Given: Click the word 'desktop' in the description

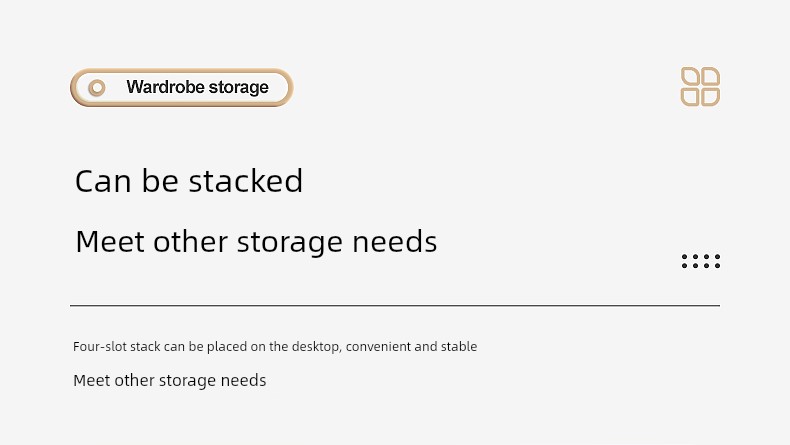Looking at the screenshot, I should [x=316, y=347].
